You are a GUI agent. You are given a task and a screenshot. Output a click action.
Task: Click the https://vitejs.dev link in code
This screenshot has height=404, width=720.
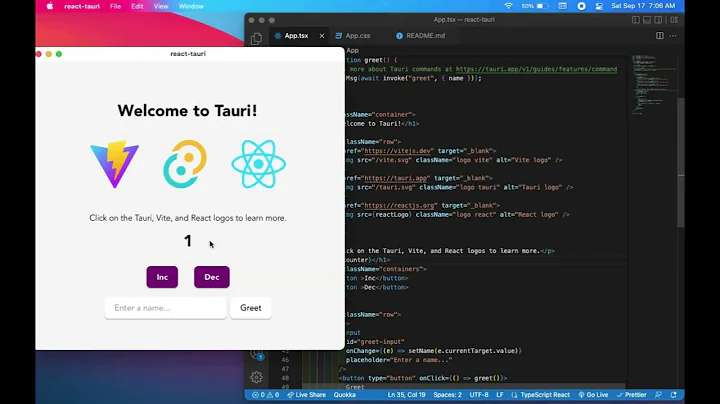(x=398, y=151)
